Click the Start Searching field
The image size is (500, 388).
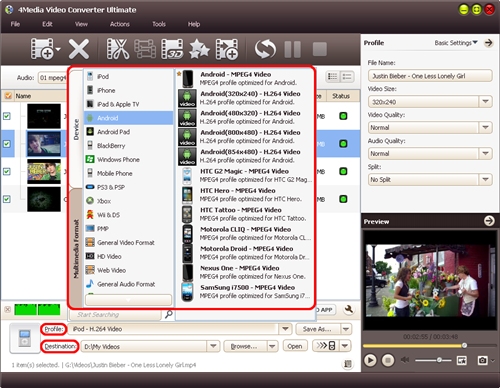tap(116, 314)
